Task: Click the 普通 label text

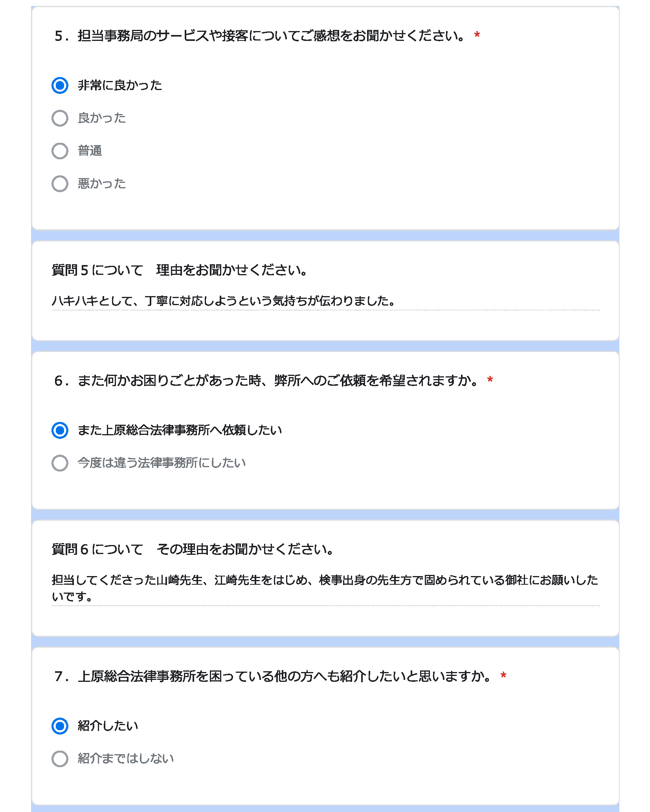Action: tap(90, 151)
